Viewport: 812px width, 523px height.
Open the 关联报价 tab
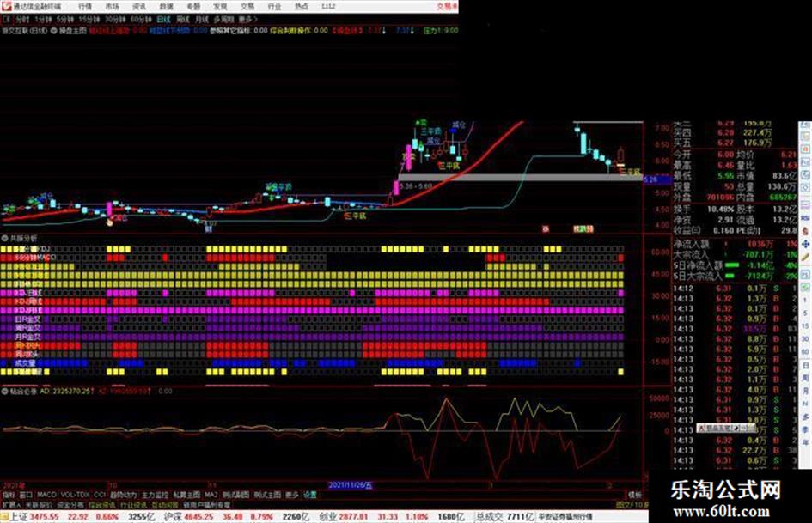(x=39, y=505)
